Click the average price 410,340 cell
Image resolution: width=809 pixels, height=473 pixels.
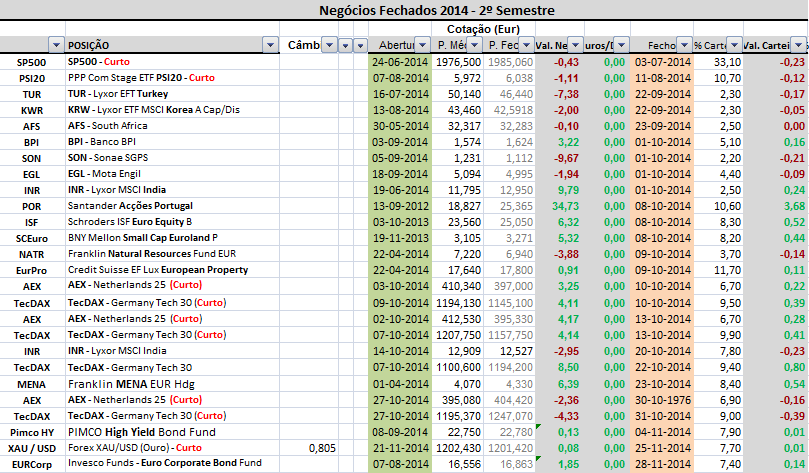458,286
